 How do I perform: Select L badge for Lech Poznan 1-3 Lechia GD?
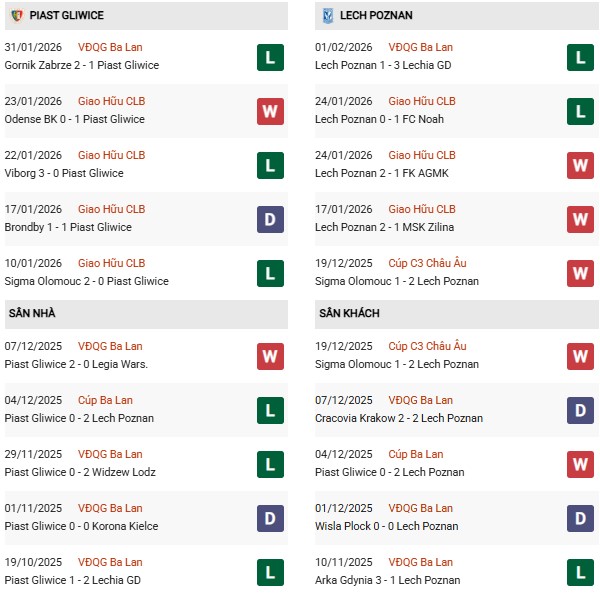point(580,57)
